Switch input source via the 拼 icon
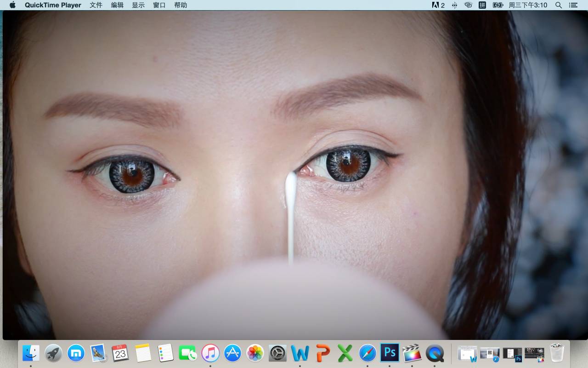 [x=482, y=5]
